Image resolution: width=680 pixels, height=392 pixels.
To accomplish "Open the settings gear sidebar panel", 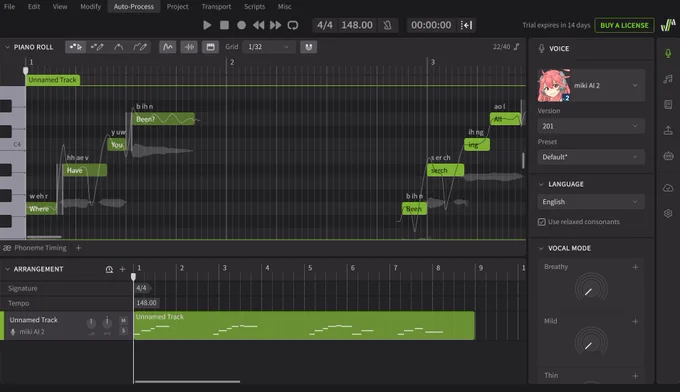I will [x=668, y=213].
